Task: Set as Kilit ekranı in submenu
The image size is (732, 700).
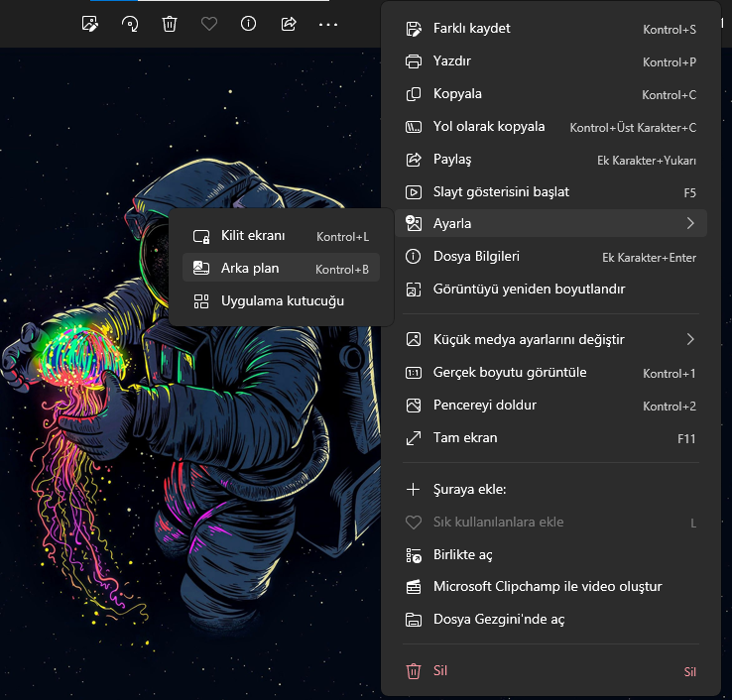Action: (281, 236)
